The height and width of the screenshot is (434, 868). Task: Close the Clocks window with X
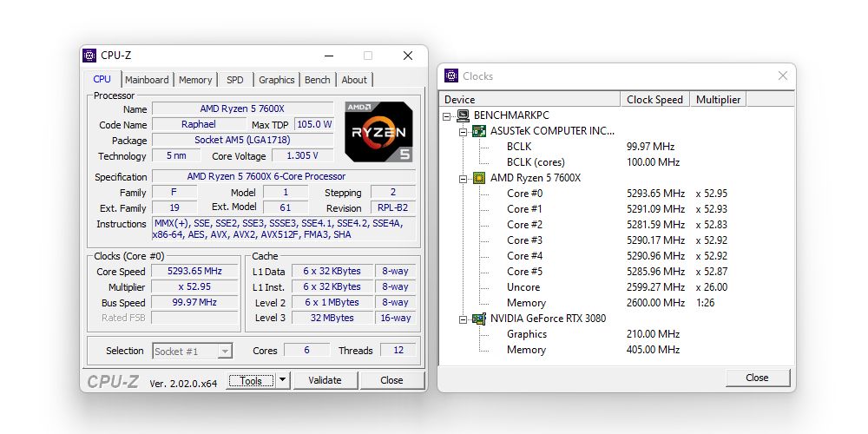pyautogui.click(x=783, y=76)
